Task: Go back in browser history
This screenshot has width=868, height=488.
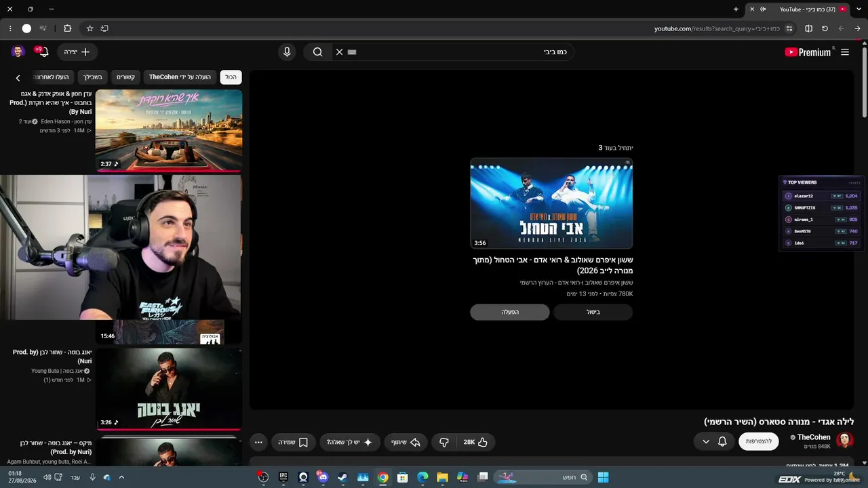Action: (857, 28)
